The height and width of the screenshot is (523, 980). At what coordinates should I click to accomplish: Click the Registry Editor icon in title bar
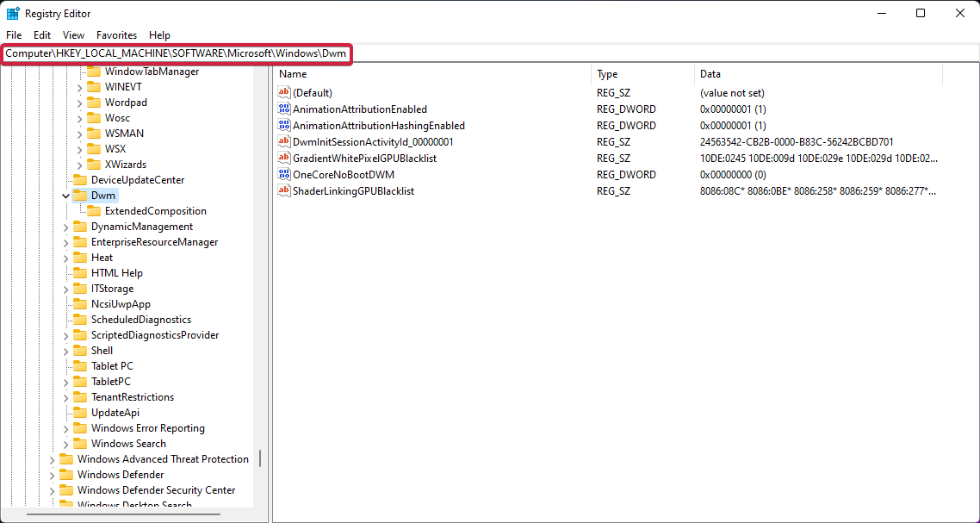pyautogui.click(x=12, y=13)
